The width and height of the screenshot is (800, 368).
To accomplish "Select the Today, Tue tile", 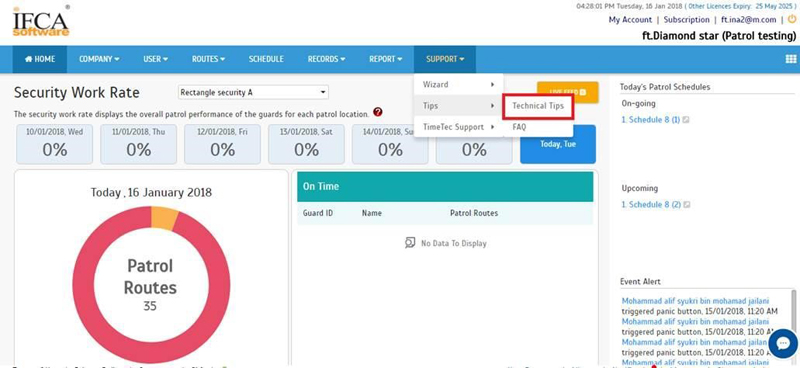I will coord(558,144).
